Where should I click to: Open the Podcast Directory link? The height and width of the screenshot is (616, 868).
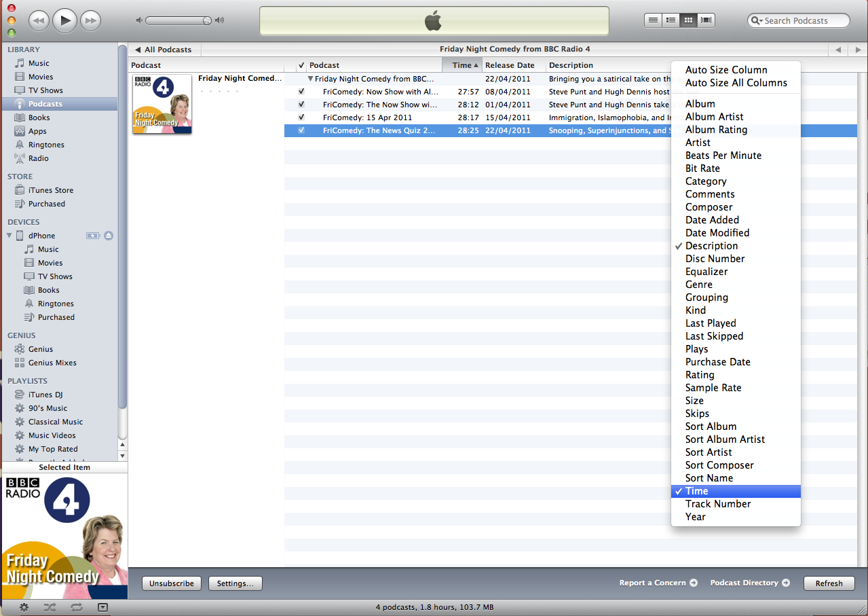click(x=749, y=583)
